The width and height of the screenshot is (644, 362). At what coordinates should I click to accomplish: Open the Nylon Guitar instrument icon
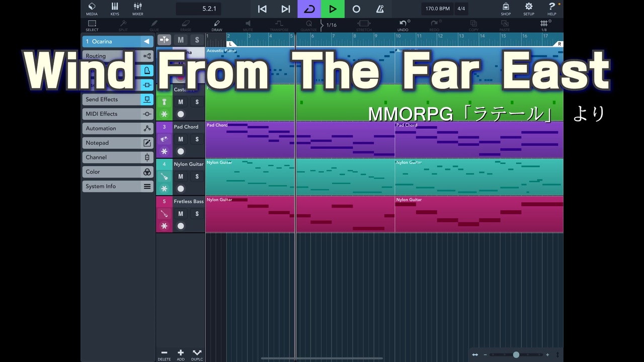pos(164,176)
